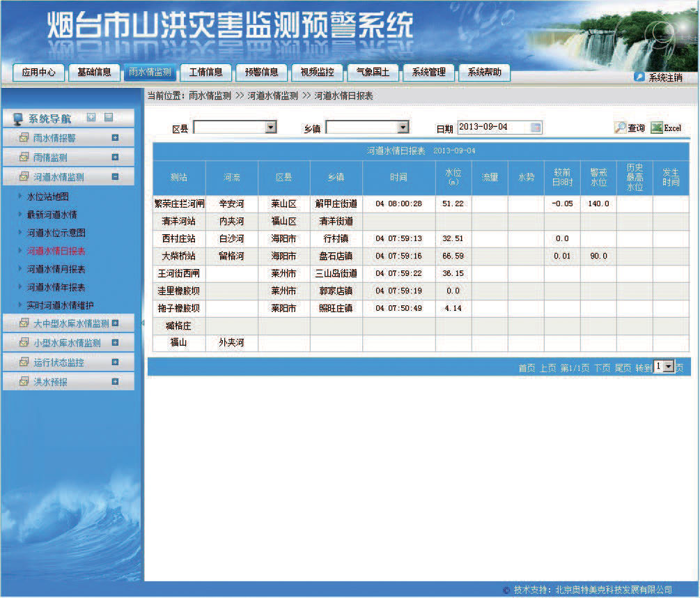Click the envelope icon beside 雨情监测
Screen dimensions: 700x598
click(x=24, y=157)
